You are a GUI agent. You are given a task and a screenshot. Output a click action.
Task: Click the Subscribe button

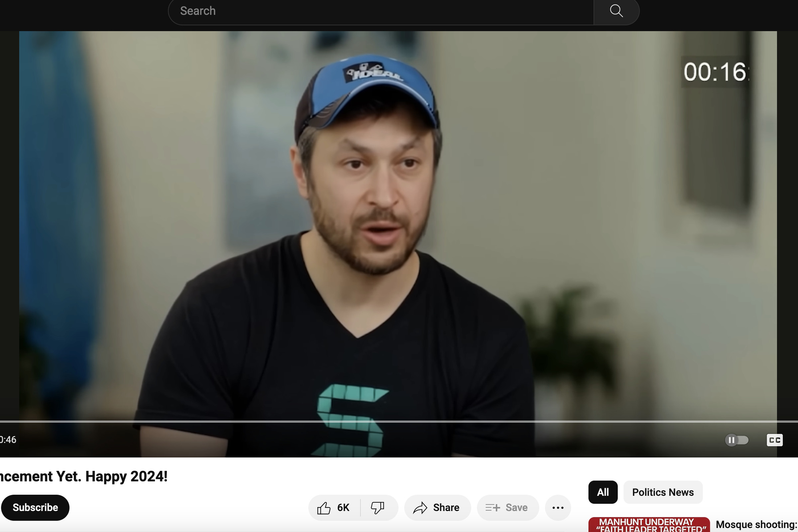[35, 508]
